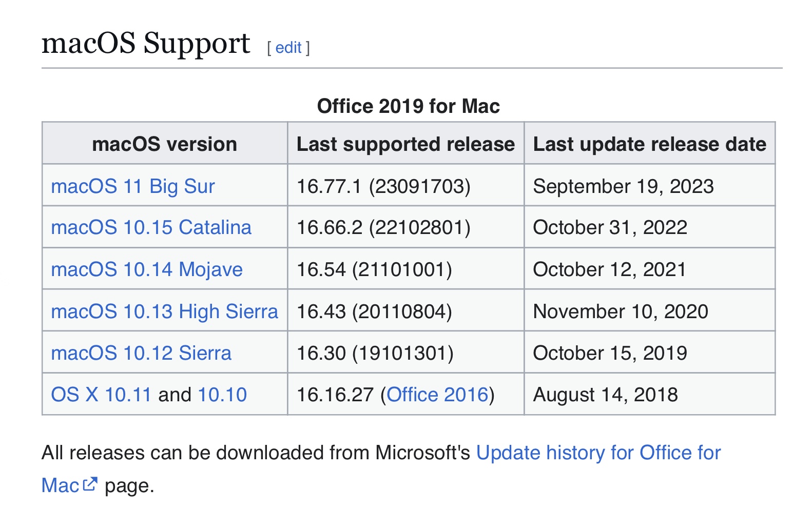The height and width of the screenshot is (527, 812).
Task: Click the Office 2019 for Mac table caption
Action: pyautogui.click(x=409, y=106)
